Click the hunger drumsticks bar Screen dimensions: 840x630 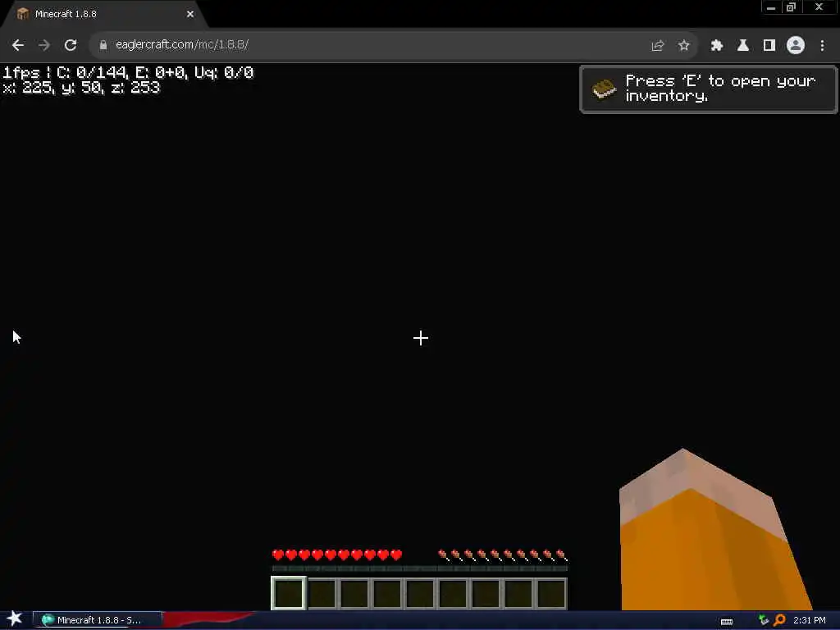point(503,555)
